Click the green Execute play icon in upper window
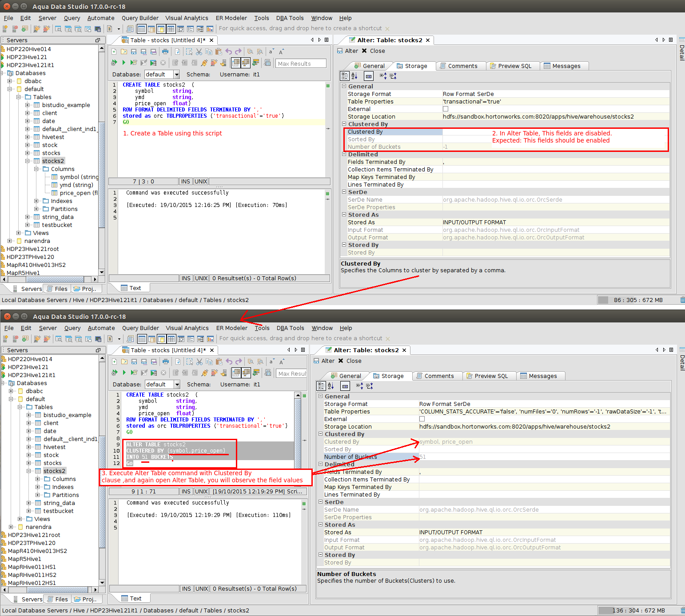This screenshot has height=616, width=685. pos(124,63)
